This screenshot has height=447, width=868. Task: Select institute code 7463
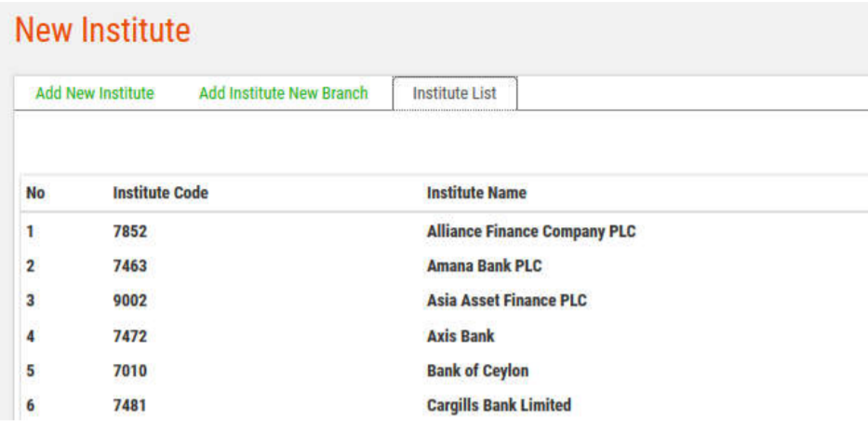(x=130, y=265)
